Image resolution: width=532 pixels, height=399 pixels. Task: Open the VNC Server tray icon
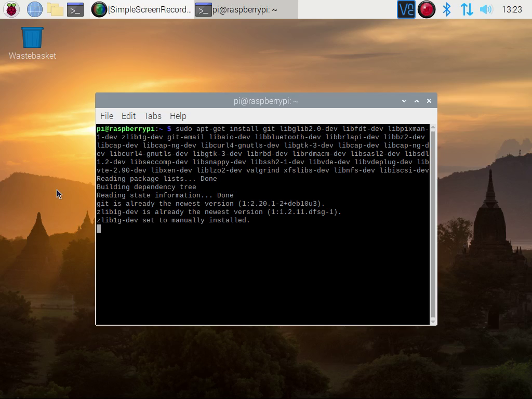click(406, 9)
